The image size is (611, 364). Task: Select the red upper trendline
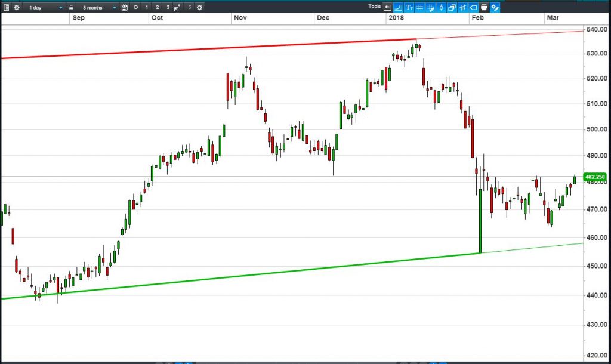(208, 49)
